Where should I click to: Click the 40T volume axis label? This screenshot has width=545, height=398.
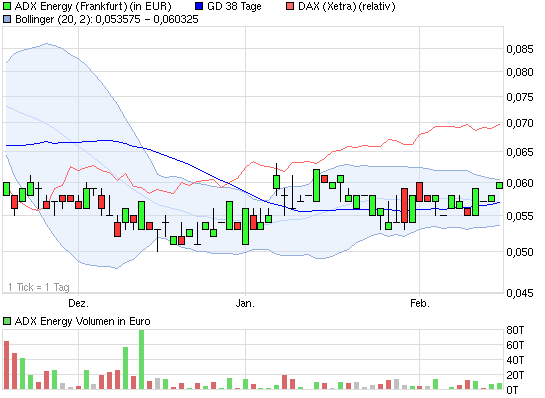(x=515, y=360)
